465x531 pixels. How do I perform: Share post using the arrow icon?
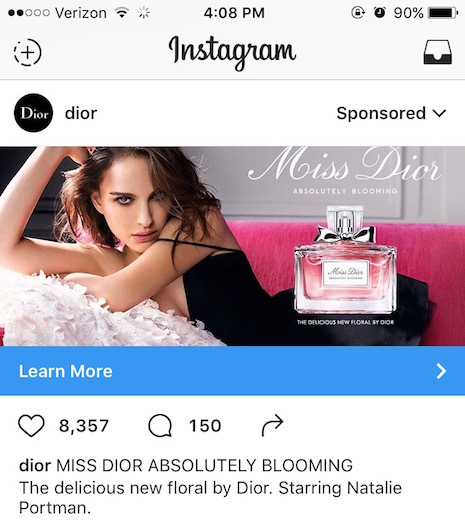point(273,425)
